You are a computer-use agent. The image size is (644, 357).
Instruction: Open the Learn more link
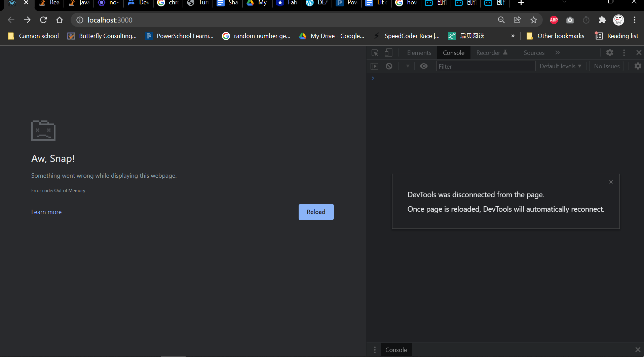click(46, 212)
